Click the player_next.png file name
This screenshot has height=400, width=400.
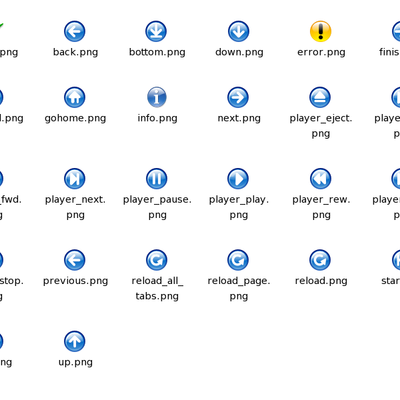coord(75,207)
